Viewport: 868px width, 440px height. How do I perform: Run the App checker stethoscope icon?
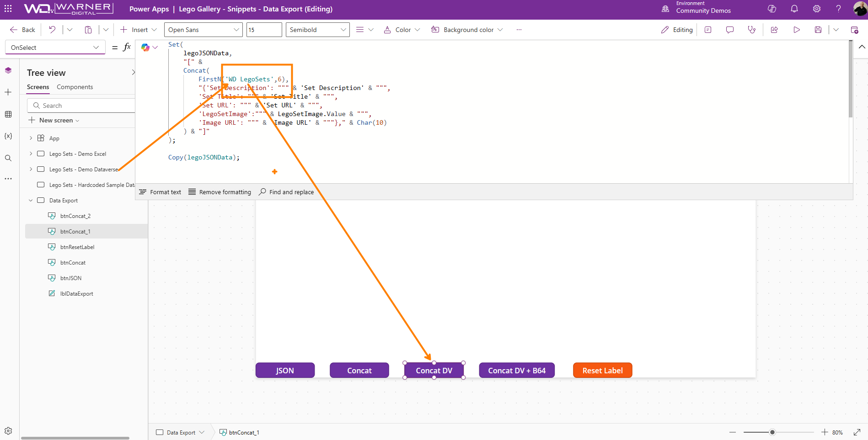(x=751, y=30)
